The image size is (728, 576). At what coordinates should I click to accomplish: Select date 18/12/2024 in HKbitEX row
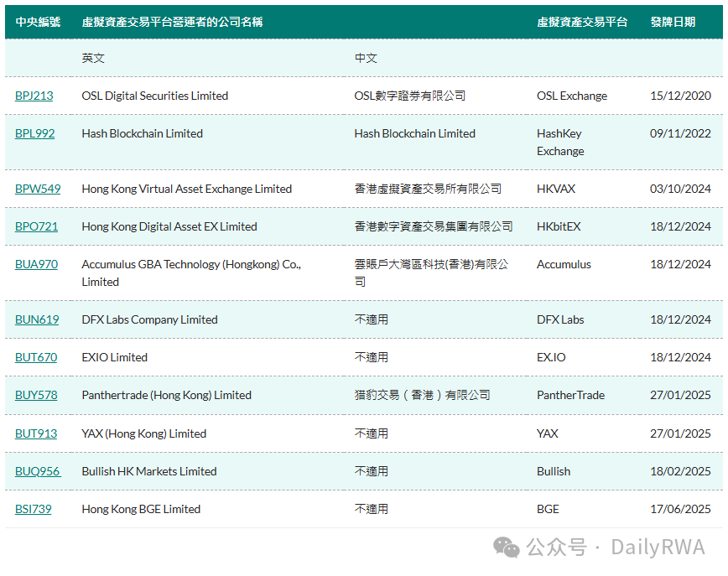tap(681, 226)
